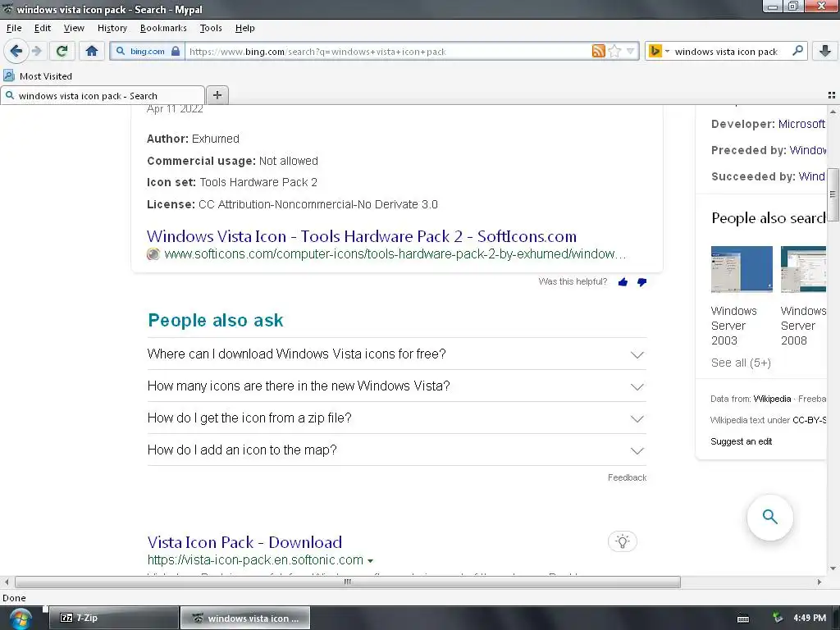Expand 'Where can I download Windows Vista icons for free?'
Screen dimensions: 840x630
tap(397, 354)
